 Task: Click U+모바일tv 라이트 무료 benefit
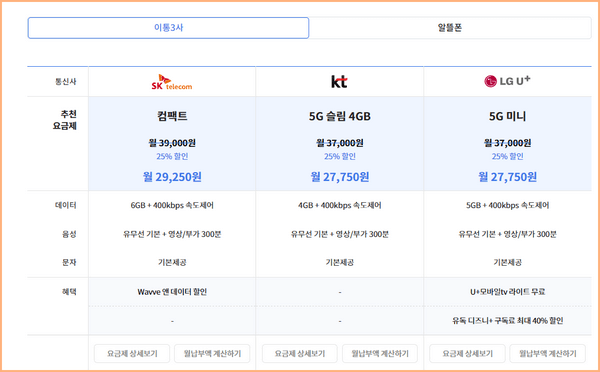[x=507, y=292]
